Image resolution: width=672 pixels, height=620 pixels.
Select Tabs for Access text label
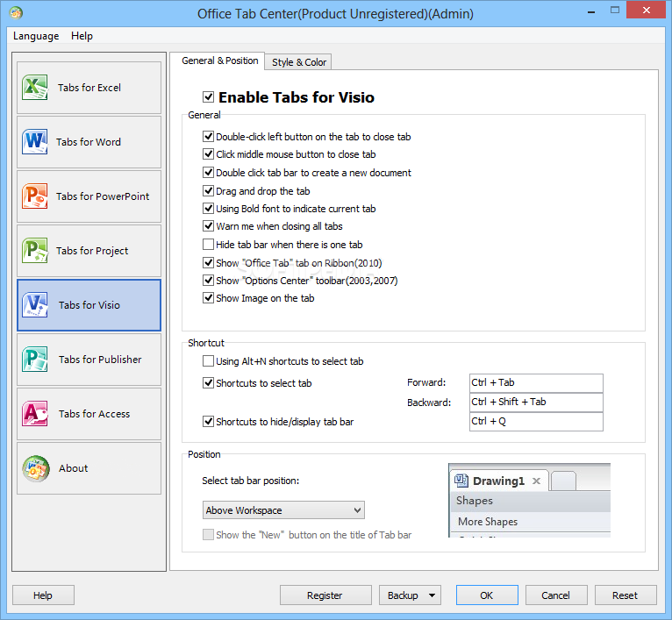pyautogui.click(x=94, y=414)
